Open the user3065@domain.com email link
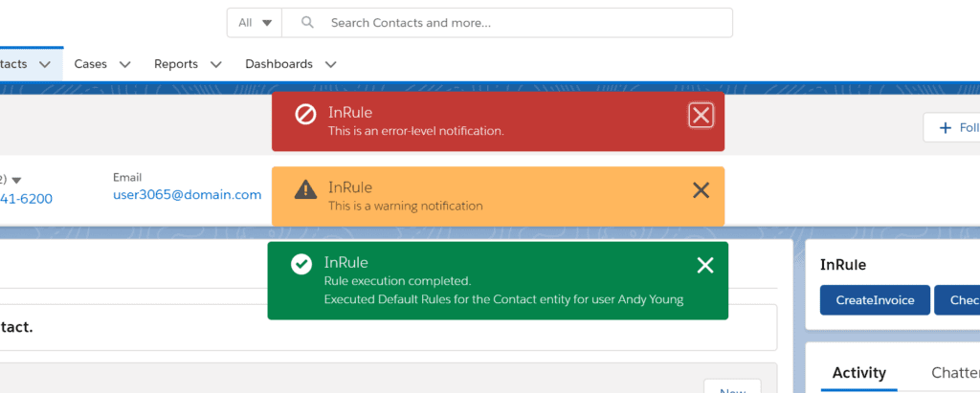980x393 pixels. pyautogui.click(x=187, y=195)
